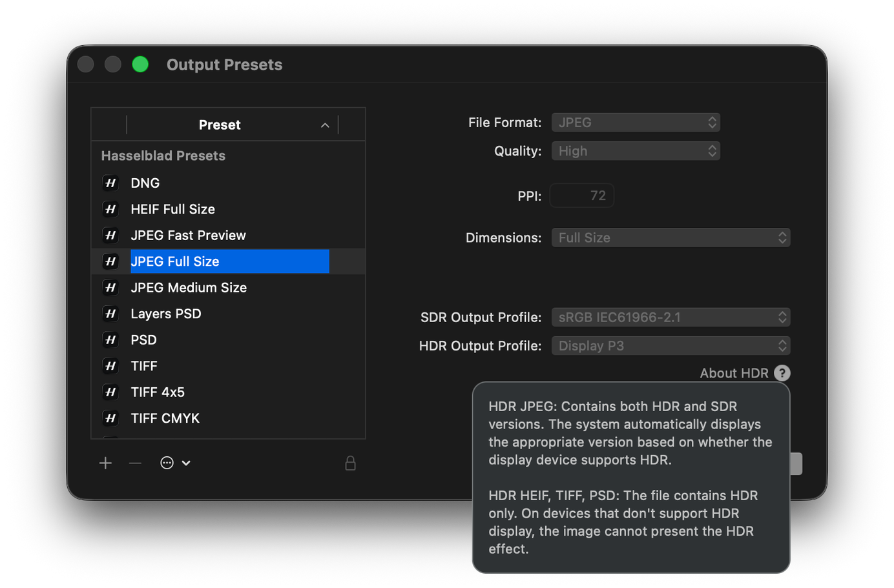The image size is (894, 588).
Task: Sort the list by the Preset column header
Action: point(233,125)
